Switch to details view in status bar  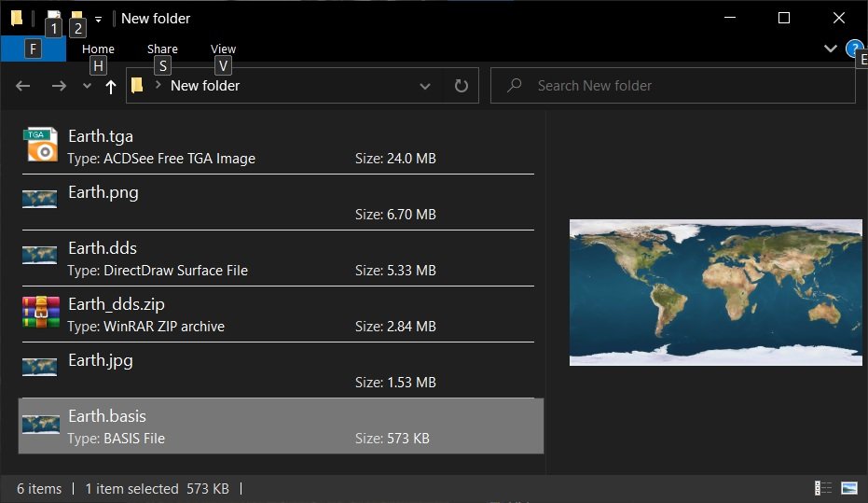pyautogui.click(x=823, y=488)
